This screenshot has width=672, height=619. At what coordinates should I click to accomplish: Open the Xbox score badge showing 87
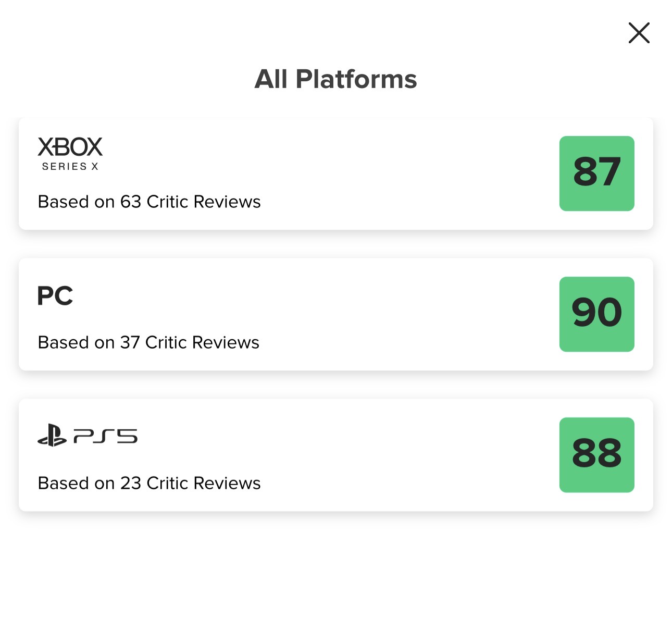597,174
